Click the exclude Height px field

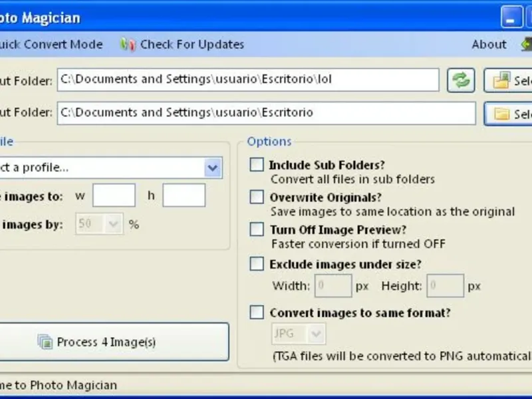445,286
